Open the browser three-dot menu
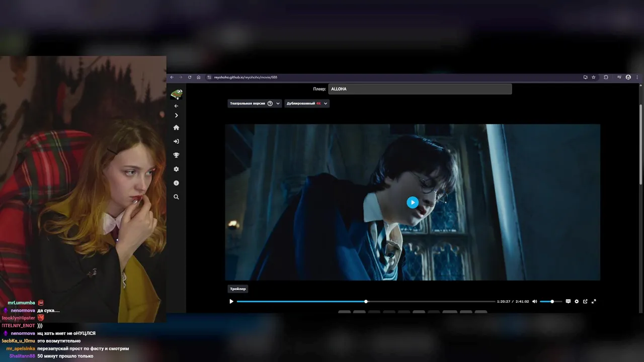The height and width of the screenshot is (362, 644). click(637, 77)
